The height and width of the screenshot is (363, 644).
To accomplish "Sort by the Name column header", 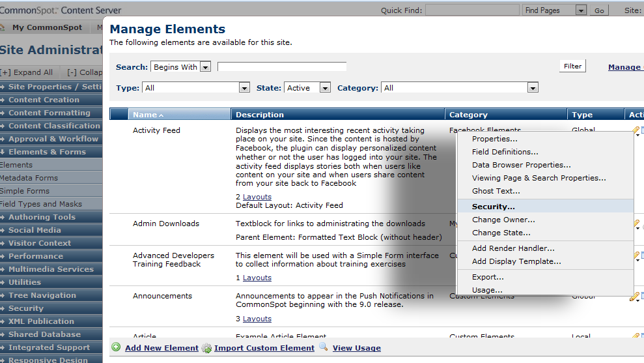I will click(x=180, y=115).
